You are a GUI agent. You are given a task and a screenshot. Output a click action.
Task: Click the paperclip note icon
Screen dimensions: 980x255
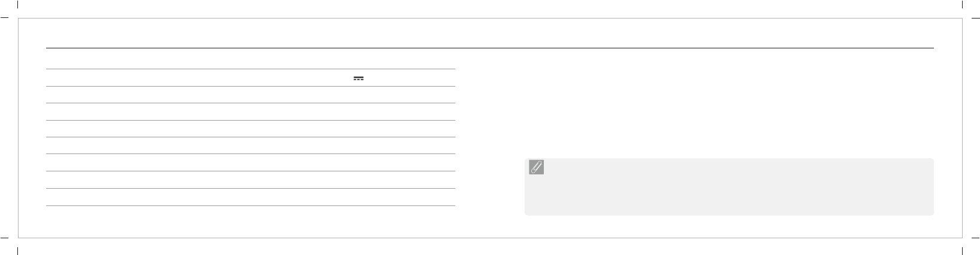point(537,168)
